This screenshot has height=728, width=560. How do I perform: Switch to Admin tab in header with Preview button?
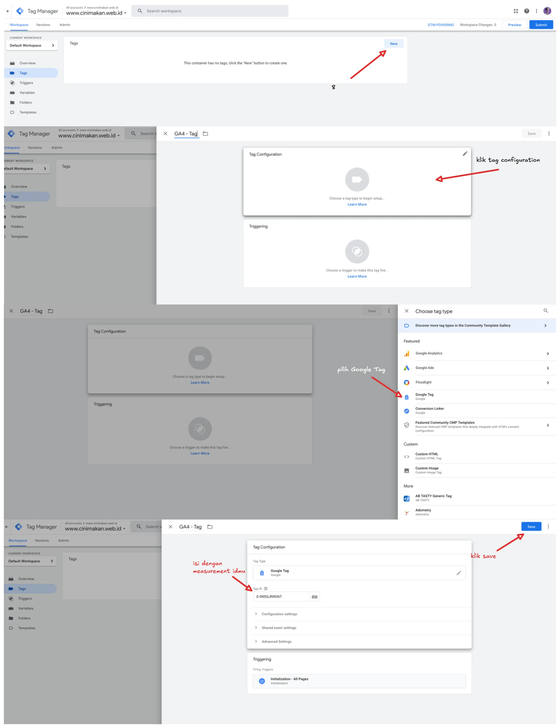65,25
